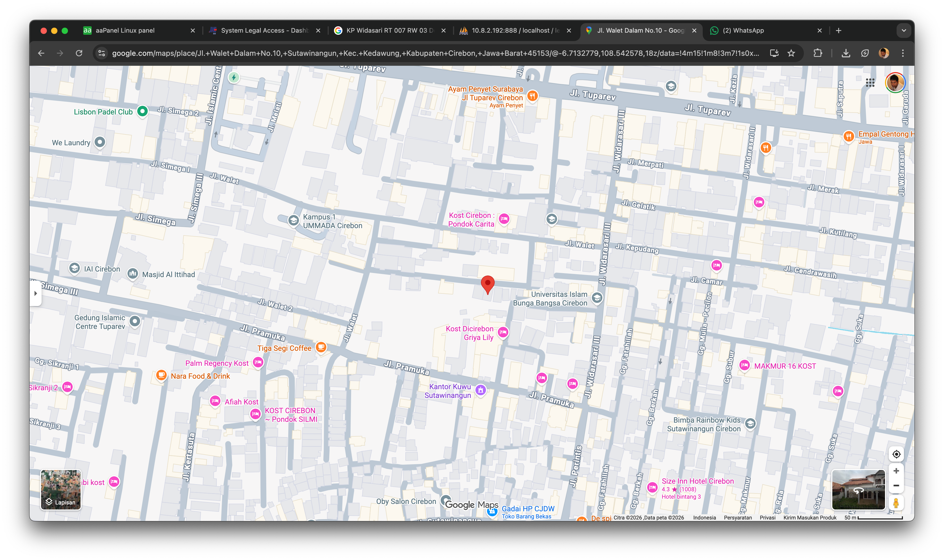Open the tab search dropdown chevron
This screenshot has width=944, height=560.
[x=904, y=31]
